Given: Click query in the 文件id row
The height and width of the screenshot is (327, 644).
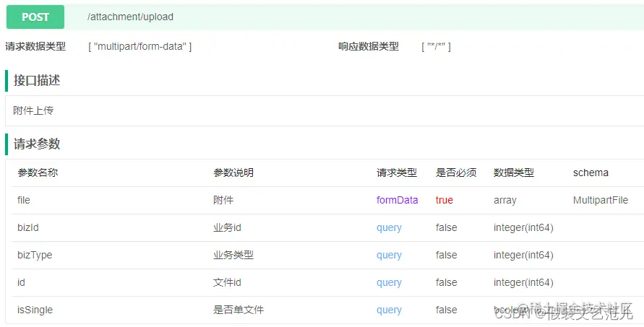Looking at the screenshot, I should [x=389, y=283].
